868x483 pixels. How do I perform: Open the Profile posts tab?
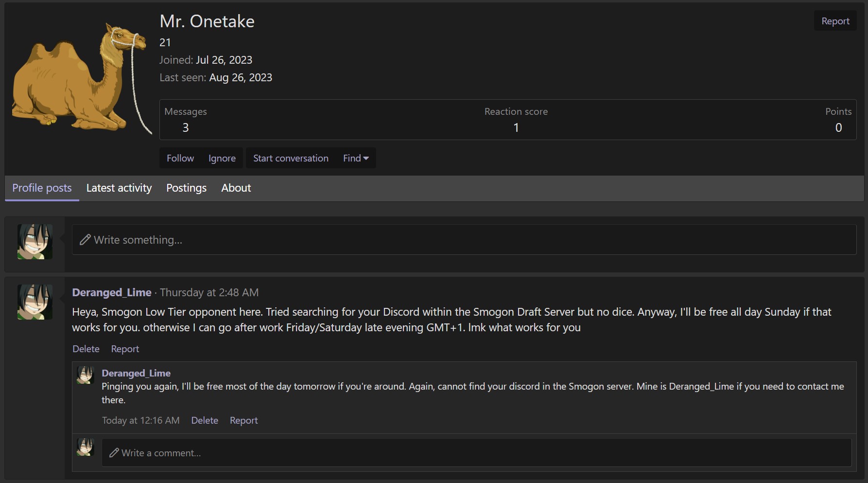coord(42,188)
